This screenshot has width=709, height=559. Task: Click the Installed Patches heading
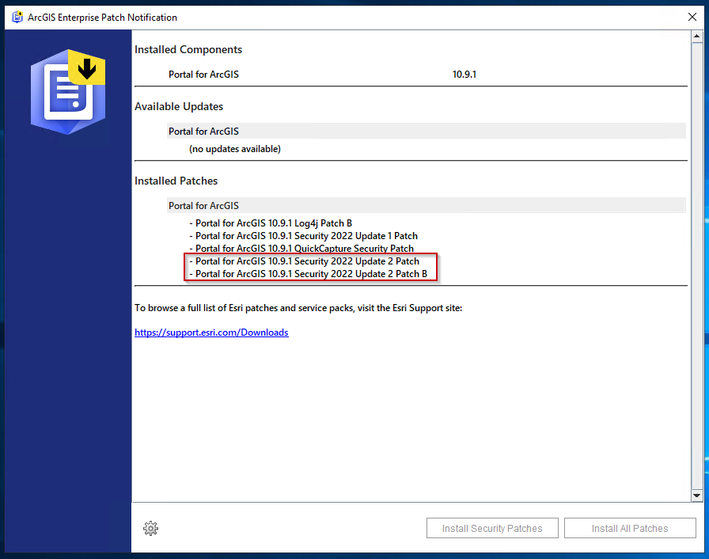click(176, 181)
